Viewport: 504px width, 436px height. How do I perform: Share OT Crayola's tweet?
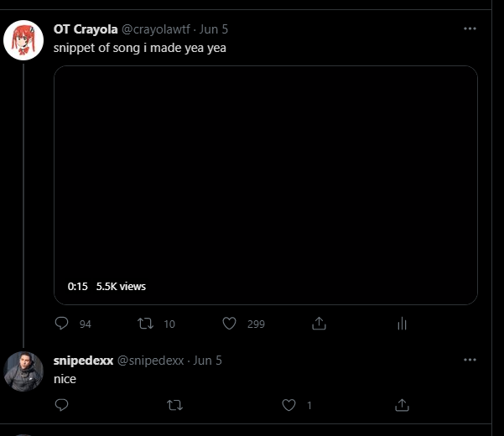click(x=319, y=324)
